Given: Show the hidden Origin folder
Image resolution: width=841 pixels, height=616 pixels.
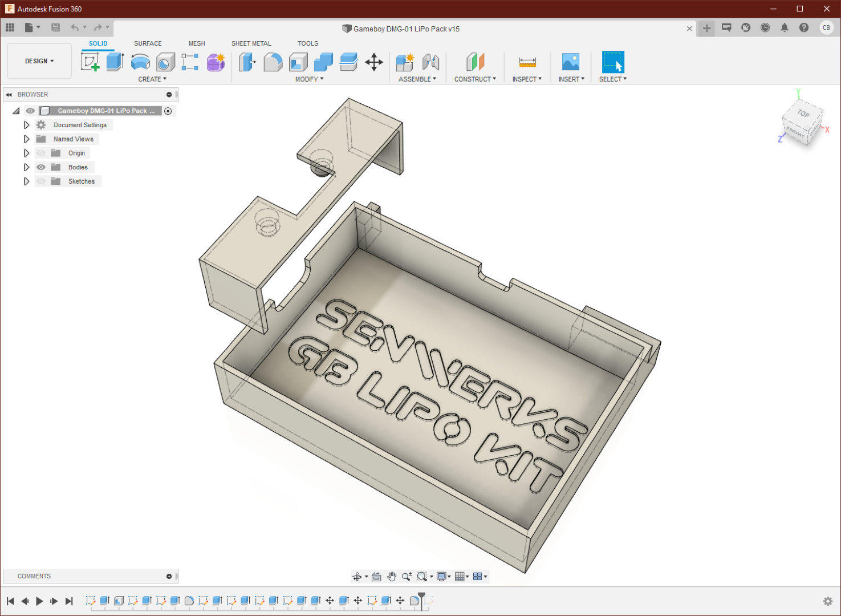Looking at the screenshot, I should (41, 153).
